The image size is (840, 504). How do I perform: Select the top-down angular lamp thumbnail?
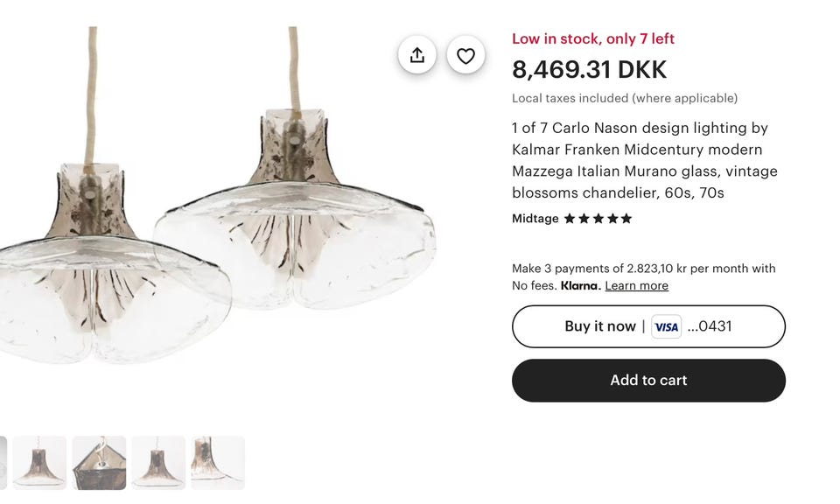(x=99, y=463)
